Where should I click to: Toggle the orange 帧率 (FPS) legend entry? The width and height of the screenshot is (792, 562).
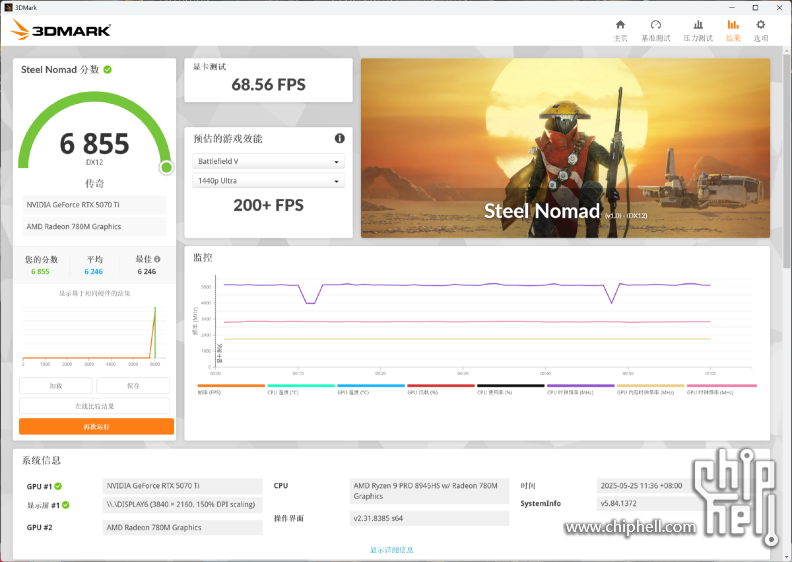click(x=231, y=389)
